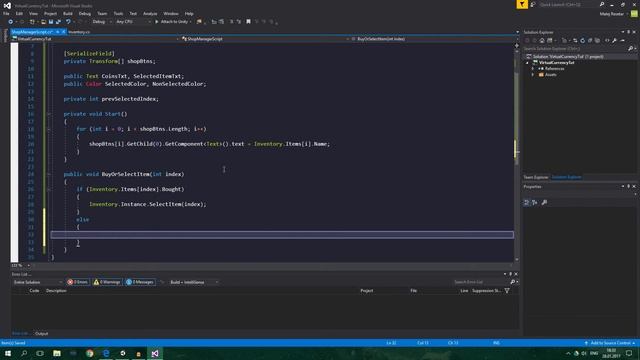Click the taskbar search icon
The height and width of the screenshot is (360, 640).
pyautogui.click(x=24, y=353)
